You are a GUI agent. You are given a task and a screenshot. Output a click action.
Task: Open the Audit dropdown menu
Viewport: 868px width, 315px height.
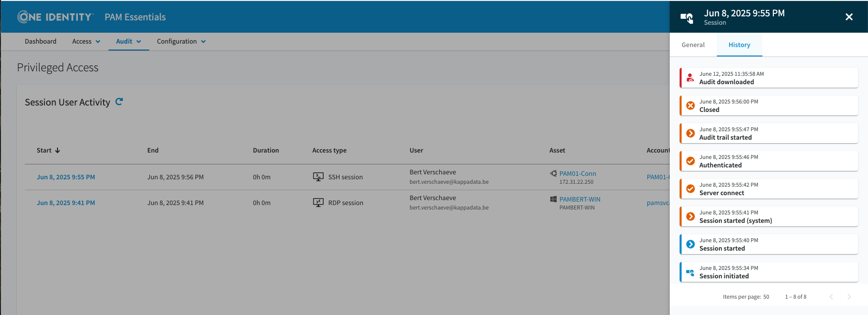(x=128, y=42)
